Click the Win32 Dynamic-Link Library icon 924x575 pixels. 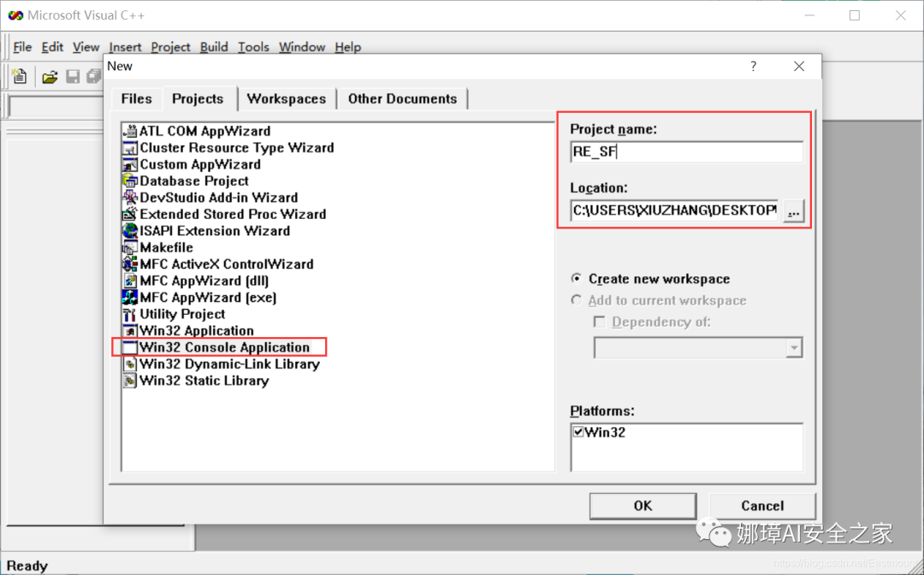point(130,365)
